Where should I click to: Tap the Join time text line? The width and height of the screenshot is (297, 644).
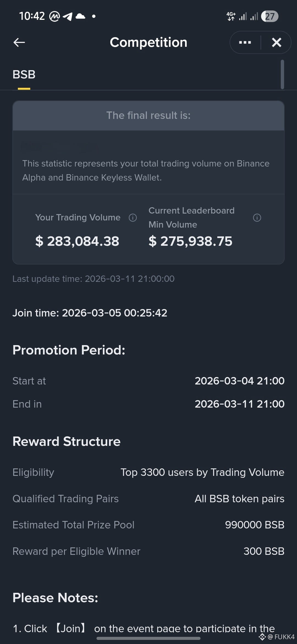point(90,313)
